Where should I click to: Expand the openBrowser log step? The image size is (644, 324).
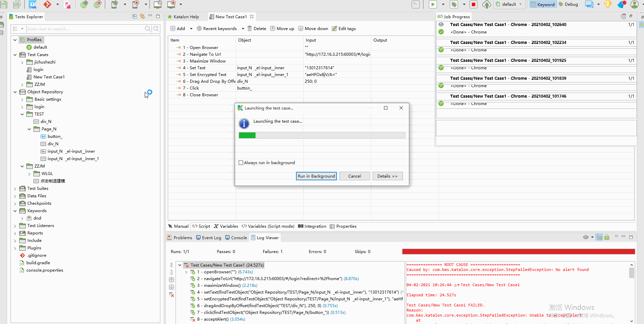point(186,272)
